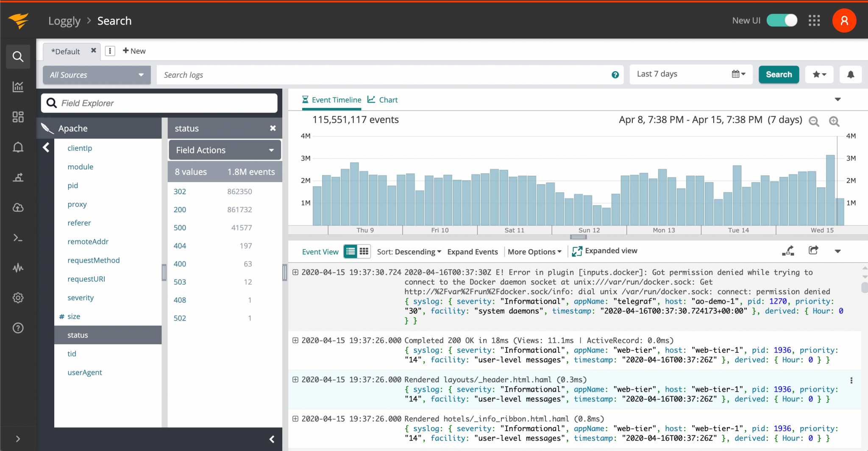Select the Live Tail pulse icon
The height and width of the screenshot is (451, 868).
point(18,268)
